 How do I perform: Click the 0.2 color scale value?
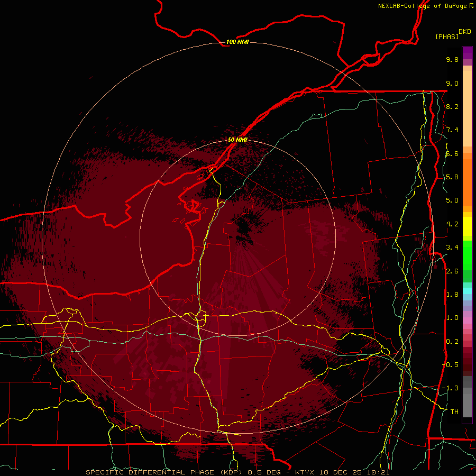(452, 342)
